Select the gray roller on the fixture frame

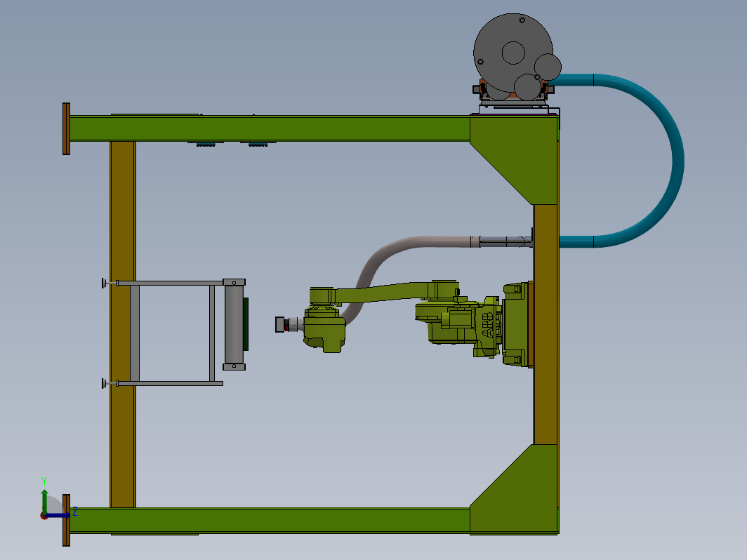pos(234,324)
